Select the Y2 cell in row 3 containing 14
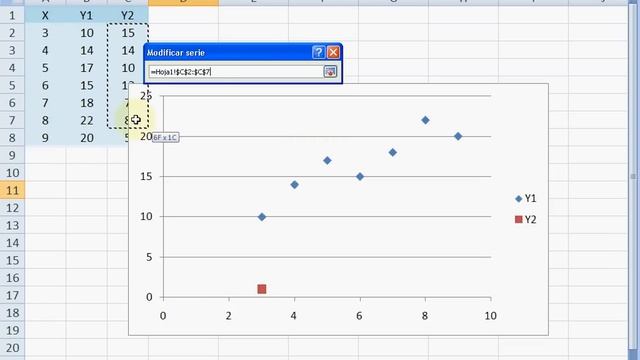640x360 pixels. pyautogui.click(x=128, y=51)
